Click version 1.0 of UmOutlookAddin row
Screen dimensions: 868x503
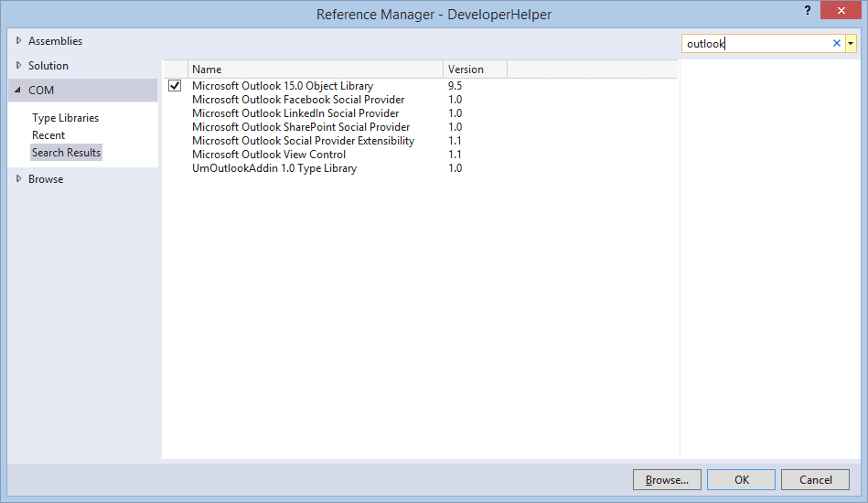[455, 168]
